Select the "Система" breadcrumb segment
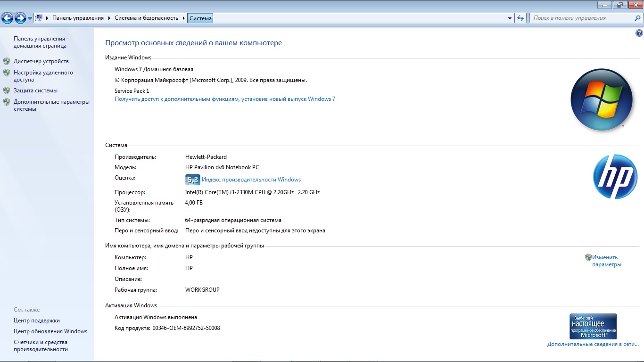 click(x=201, y=18)
